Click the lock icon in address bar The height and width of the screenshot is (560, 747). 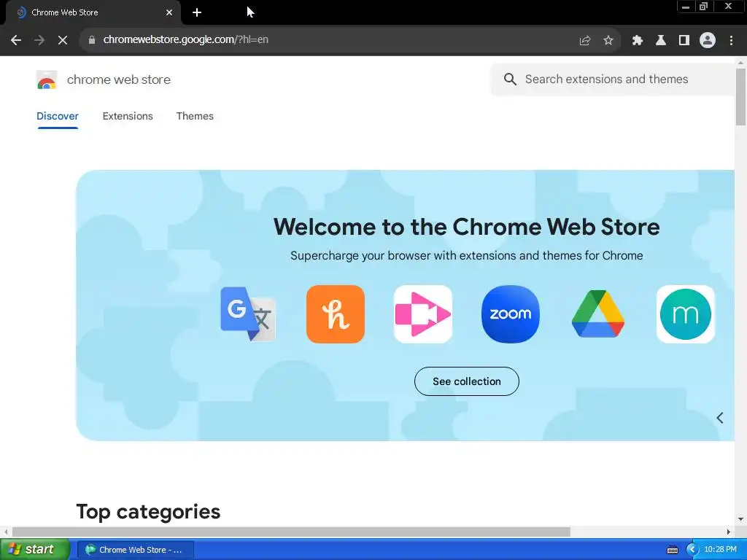92,40
